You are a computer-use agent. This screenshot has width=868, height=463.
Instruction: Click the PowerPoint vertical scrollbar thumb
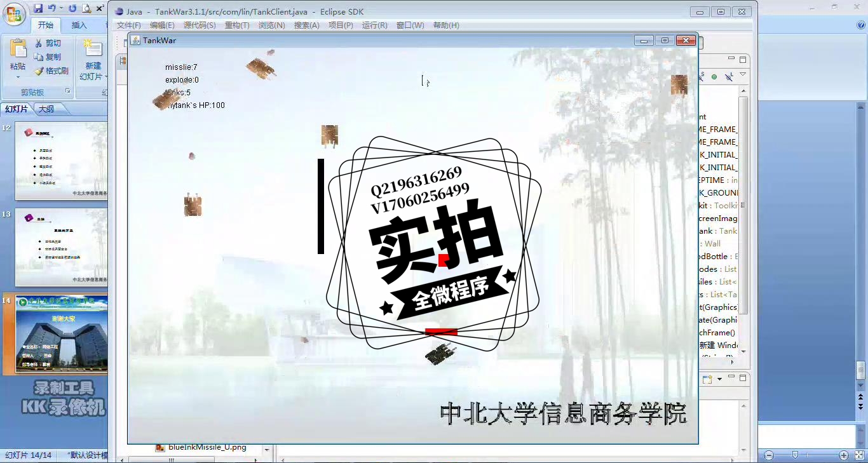tap(861, 370)
